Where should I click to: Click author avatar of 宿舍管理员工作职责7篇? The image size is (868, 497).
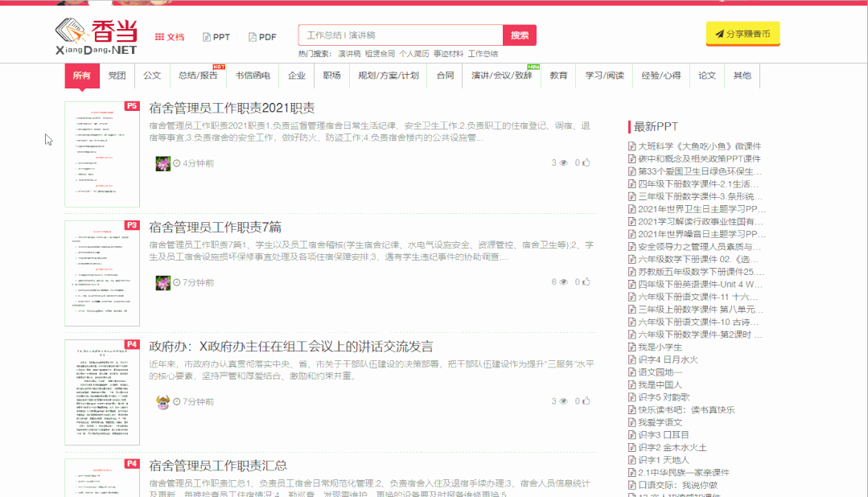tap(162, 282)
